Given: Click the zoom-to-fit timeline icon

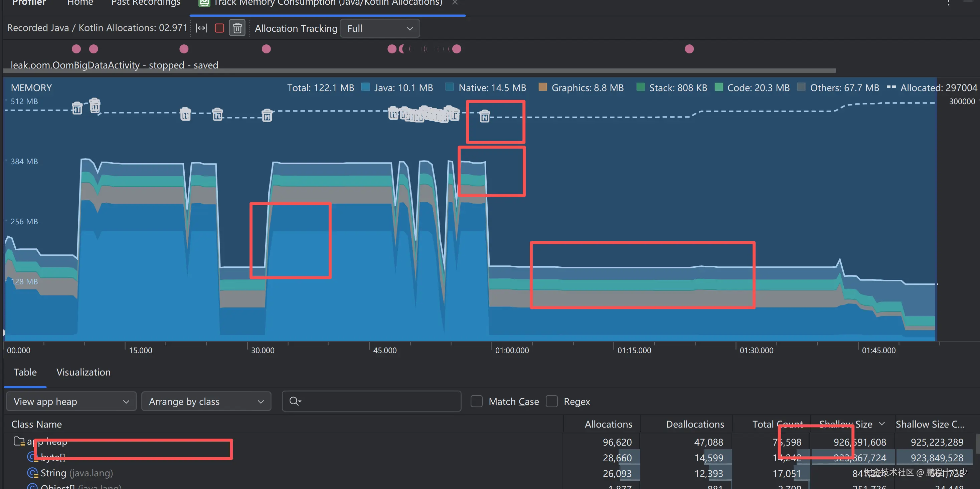Looking at the screenshot, I should point(201,28).
